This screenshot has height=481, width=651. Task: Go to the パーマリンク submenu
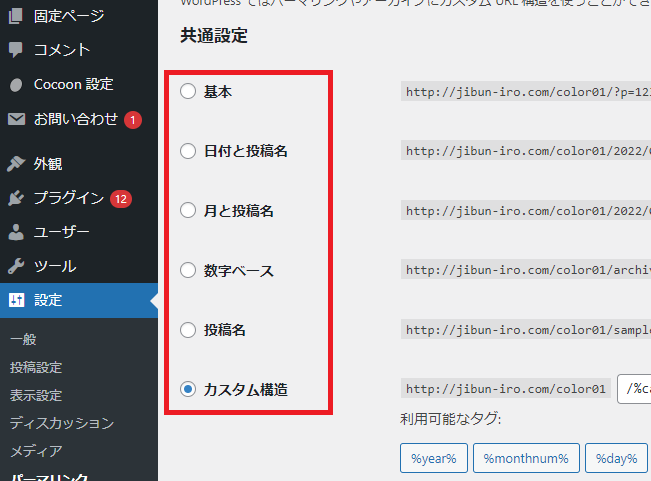click(x=49, y=477)
